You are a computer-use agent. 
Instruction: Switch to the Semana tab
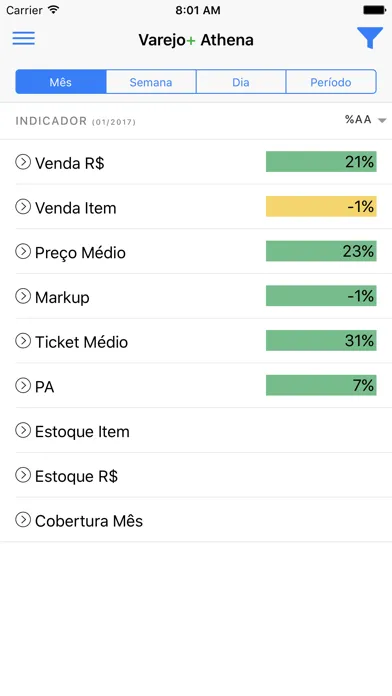click(151, 82)
